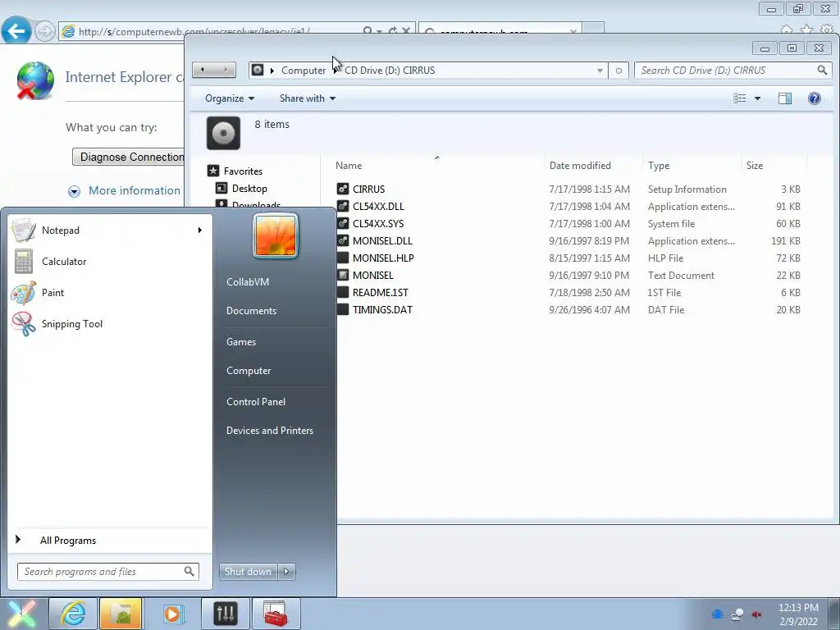This screenshot has height=630, width=840.
Task: Click the Explorer back button
Action: pos(203,70)
